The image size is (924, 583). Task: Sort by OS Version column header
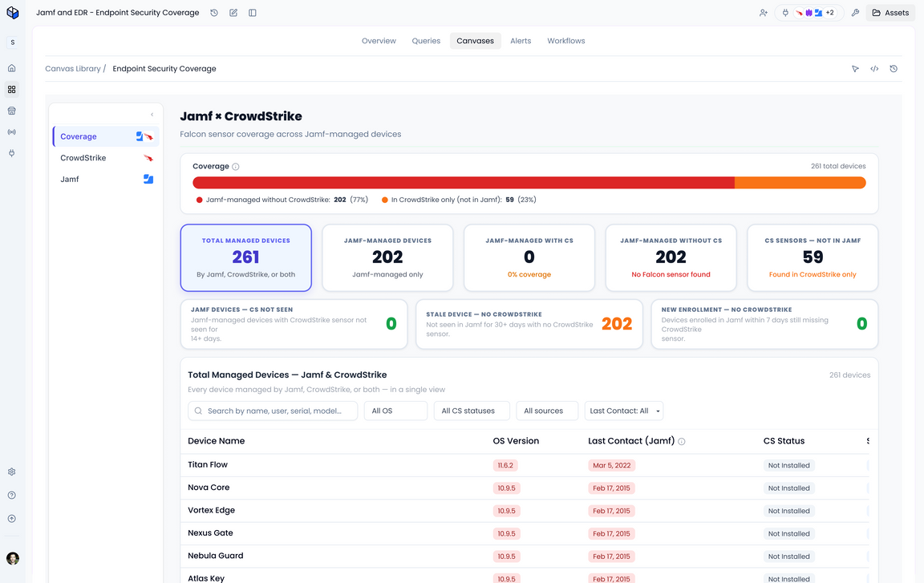[516, 440]
